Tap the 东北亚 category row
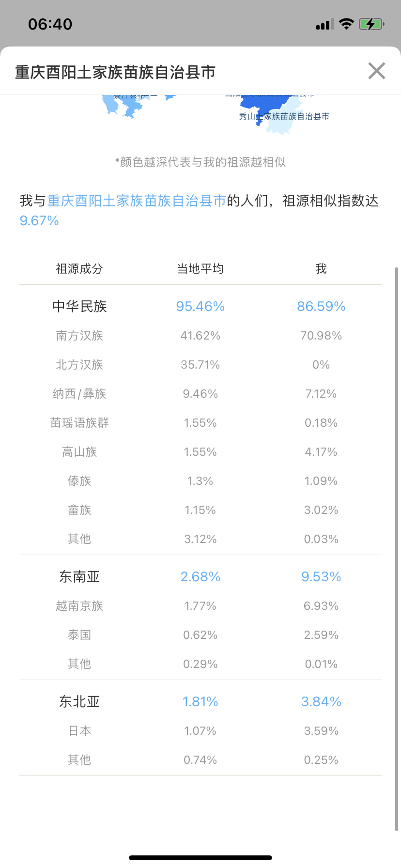401x868 pixels. (x=200, y=701)
